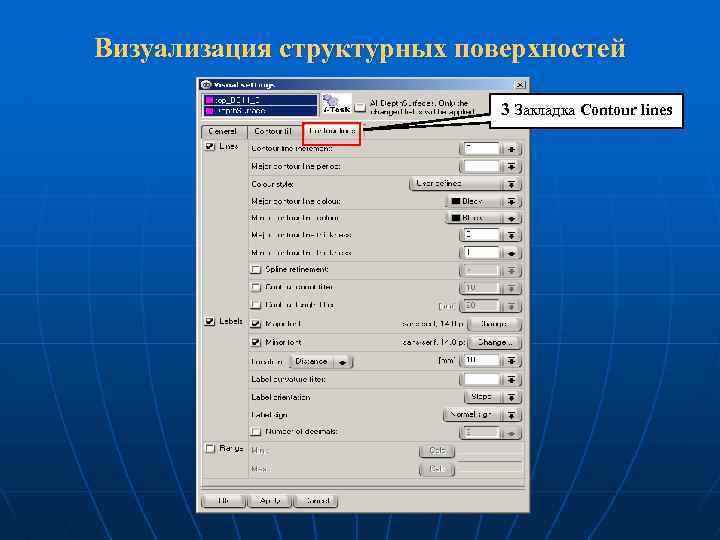Click Label sign dropdown arrow
This screenshot has width=720, height=540.
coord(511,415)
